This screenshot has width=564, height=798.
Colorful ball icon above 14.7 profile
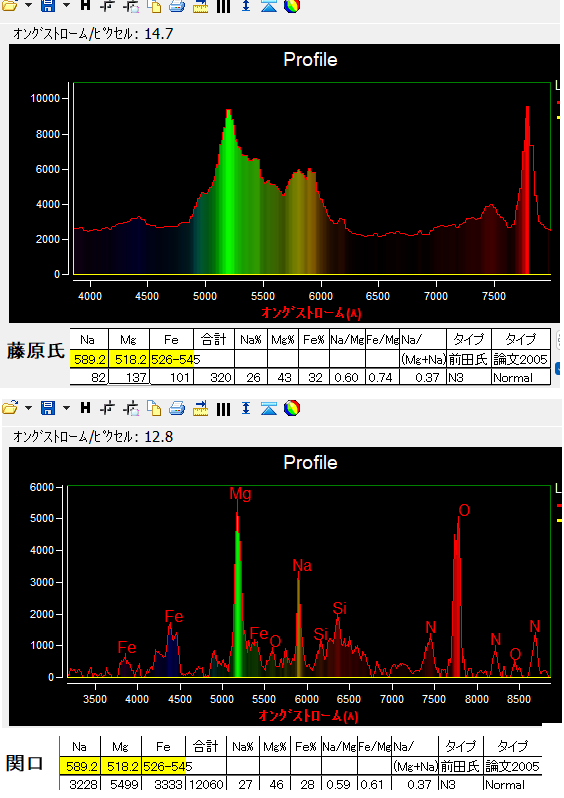click(292, 6)
